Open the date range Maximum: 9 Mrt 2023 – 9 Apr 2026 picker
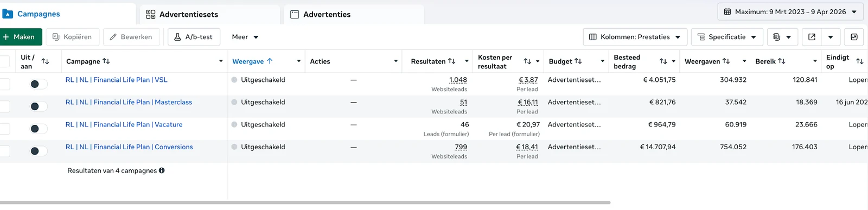This screenshot has width=868, height=210. 790,11
